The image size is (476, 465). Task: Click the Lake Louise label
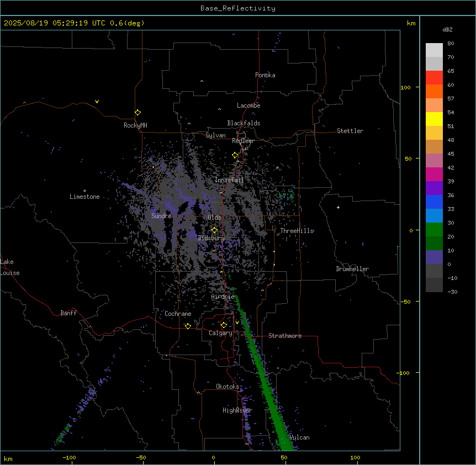point(10,267)
